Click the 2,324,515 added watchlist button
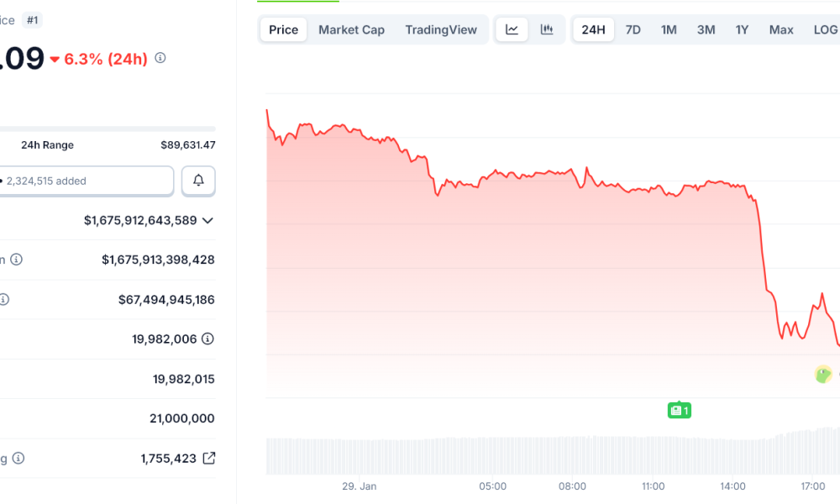840x504 pixels. 84,181
